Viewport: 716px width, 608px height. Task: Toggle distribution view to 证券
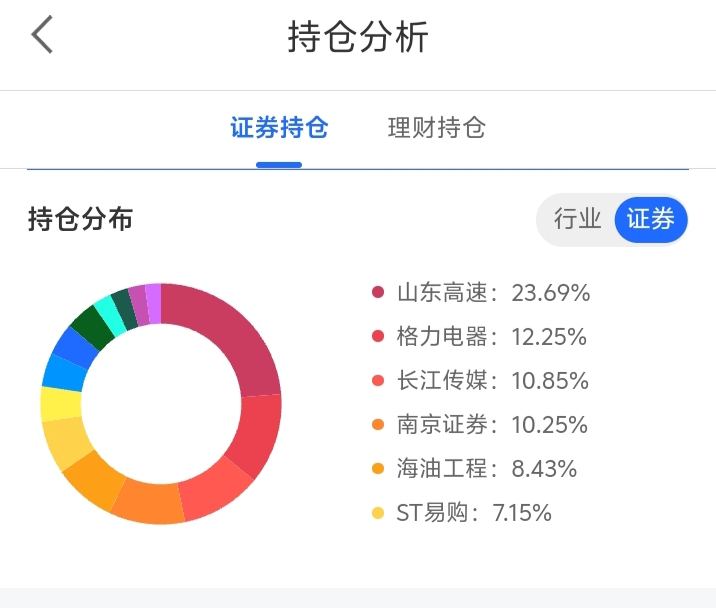click(x=650, y=219)
